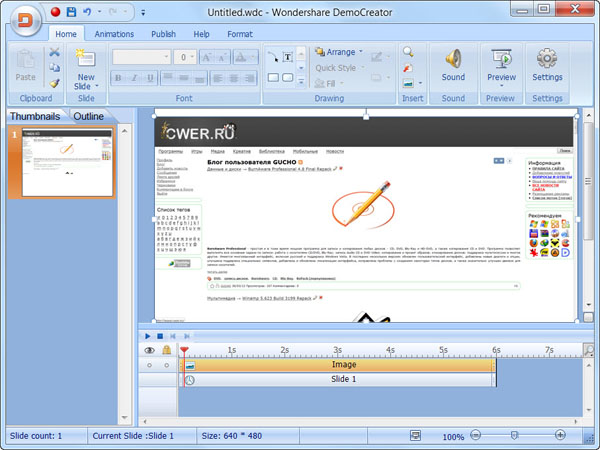Click the Cut scissors icon in Clipboard
Screen dimensions: 600x450
(x=55, y=52)
